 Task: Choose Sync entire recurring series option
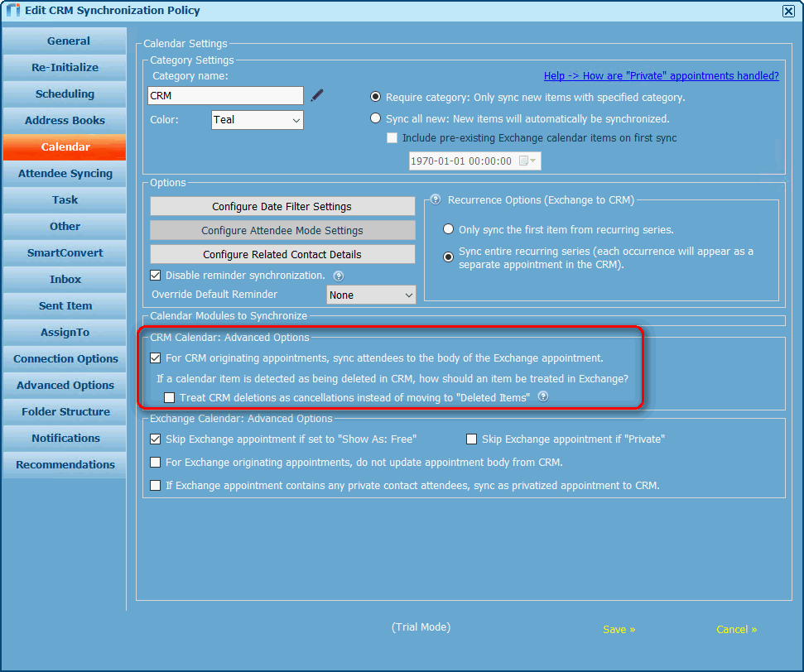(448, 257)
